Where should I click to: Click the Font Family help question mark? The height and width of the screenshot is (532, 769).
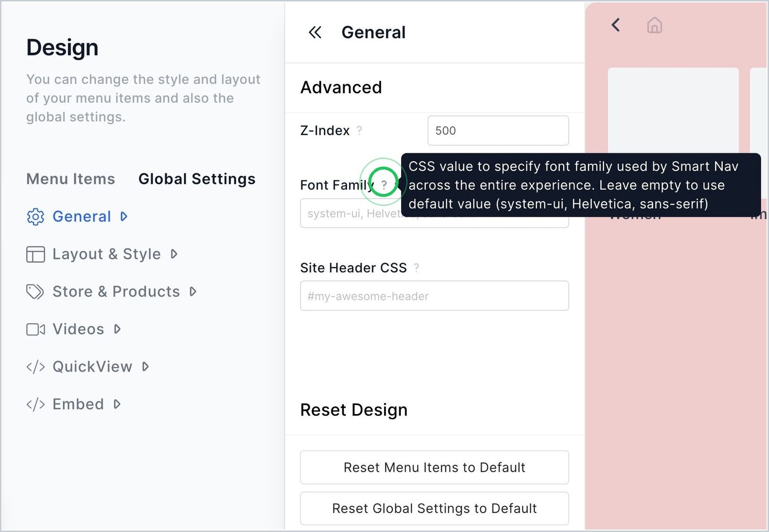pos(384,185)
